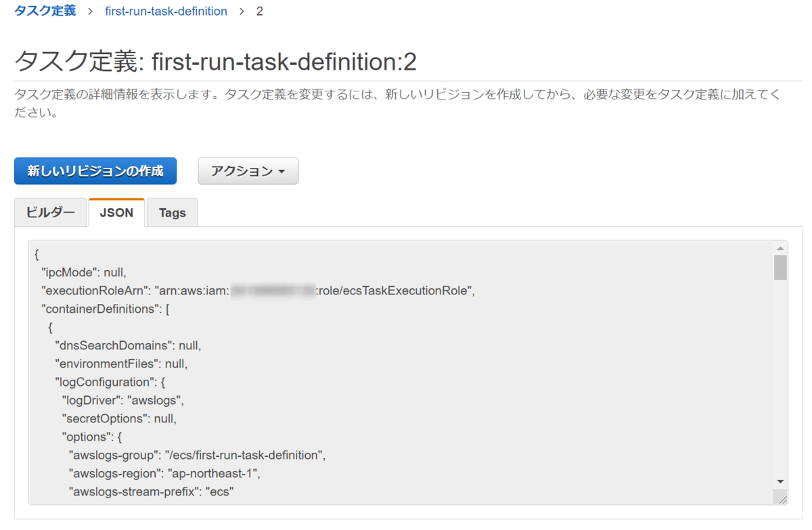Go to first-run-task-definition breadcrumb link
This screenshot has width=812, height=530.
tap(166, 12)
